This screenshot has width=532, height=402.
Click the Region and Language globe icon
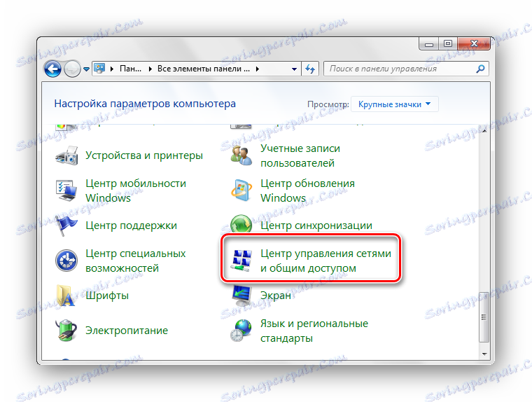(241, 331)
